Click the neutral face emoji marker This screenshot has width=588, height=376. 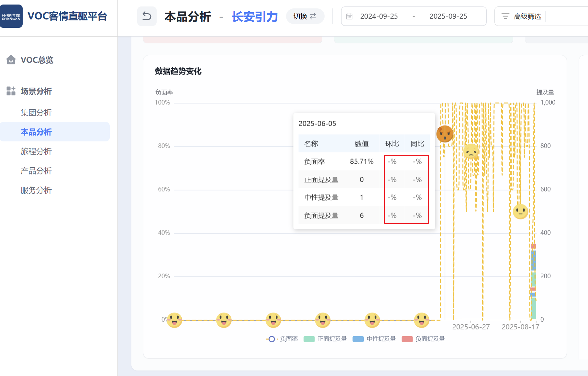click(520, 212)
